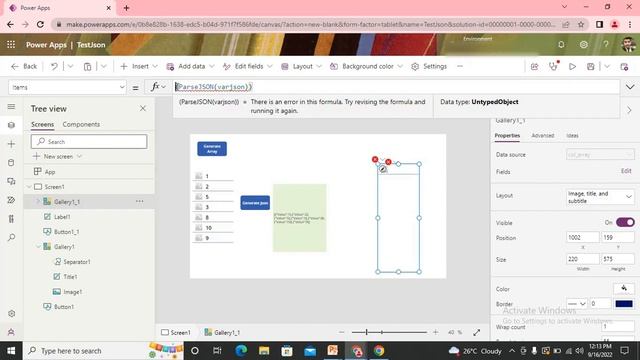The width and height of the screenshot is (640, 360).
Task: Open the variables tools icon in rail
Action: pyautogui.click(x=11, y=219)
